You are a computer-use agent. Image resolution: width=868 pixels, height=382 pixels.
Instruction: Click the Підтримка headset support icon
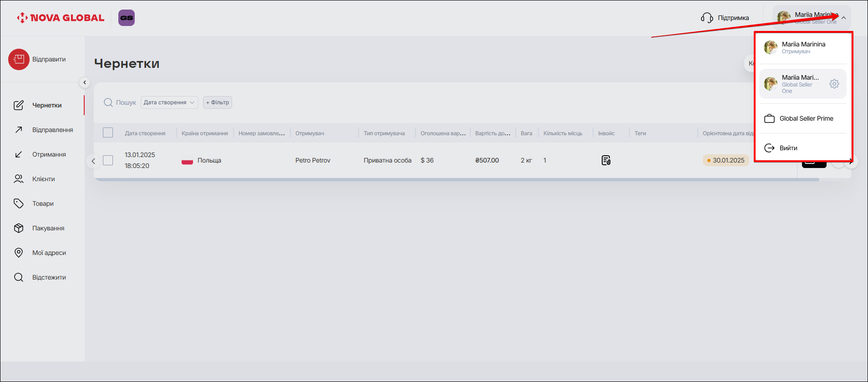click(x=707, y=18)
